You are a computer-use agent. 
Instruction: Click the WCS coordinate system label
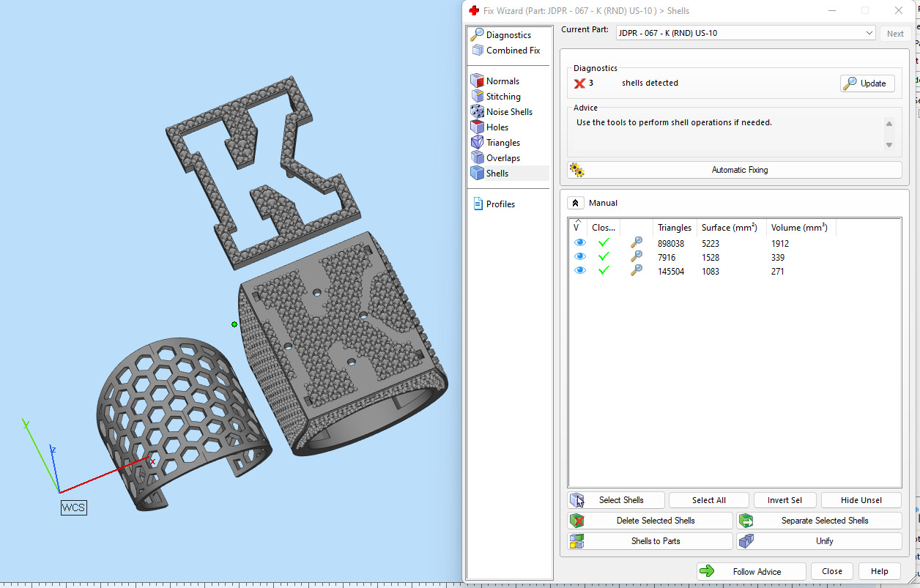[x=73, y=507]
